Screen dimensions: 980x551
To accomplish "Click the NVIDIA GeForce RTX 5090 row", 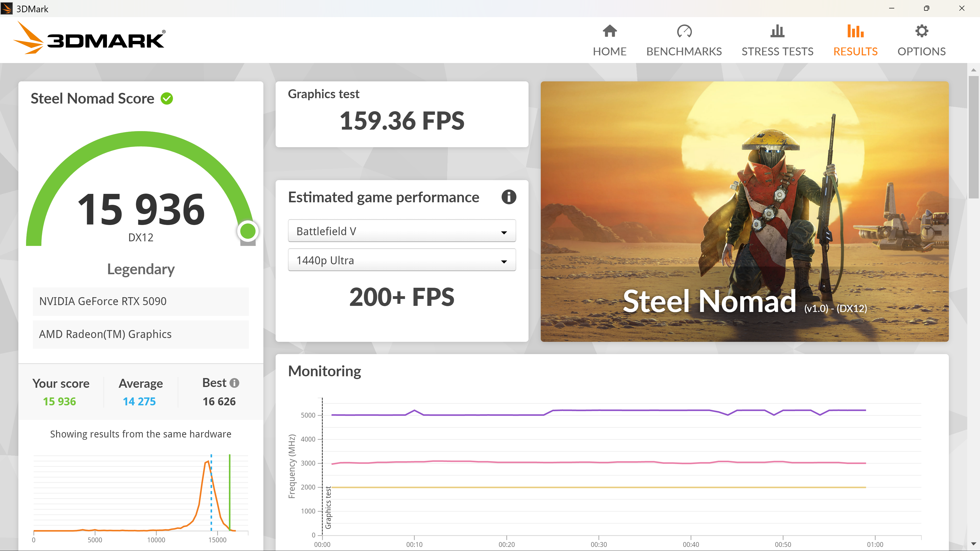I will [x=141, y=301].
